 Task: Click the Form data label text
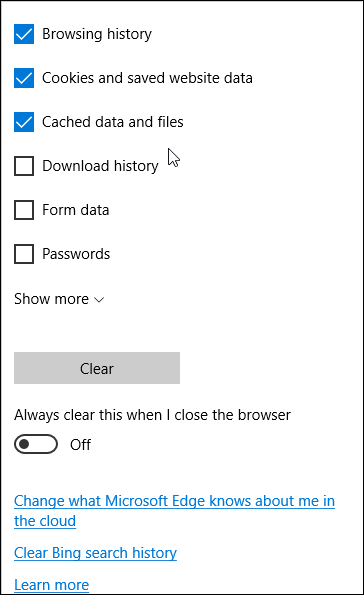click(x=76, y=210)
